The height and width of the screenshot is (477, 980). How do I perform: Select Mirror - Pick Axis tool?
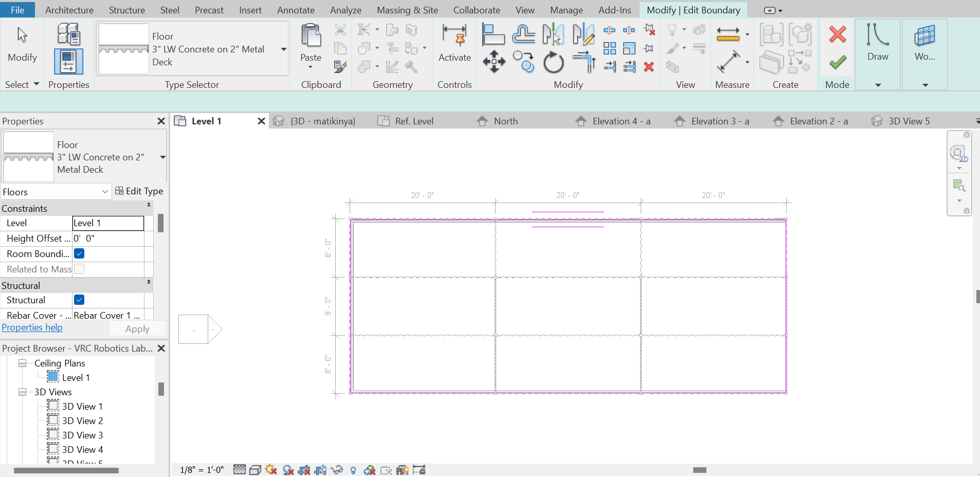coord(553,34)
